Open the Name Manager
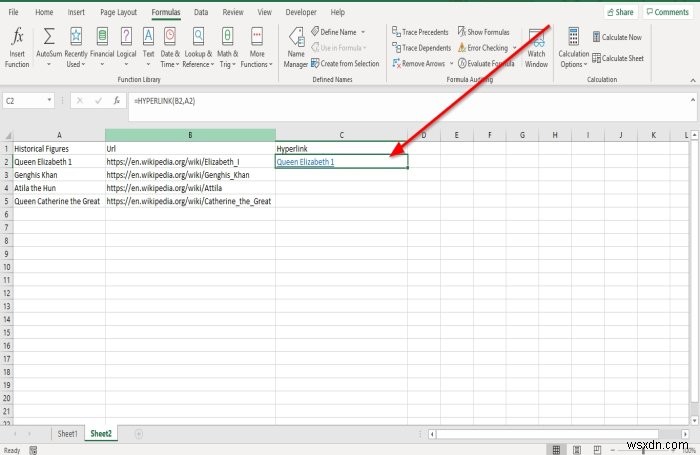This screenshot has height=455, width=700. 296,47
